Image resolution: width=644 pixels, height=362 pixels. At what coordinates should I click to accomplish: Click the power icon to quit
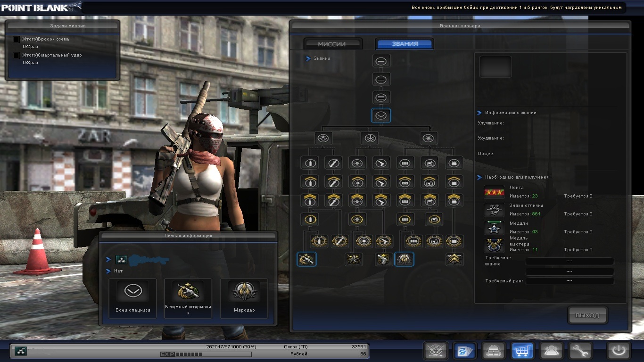click(618, 351)
